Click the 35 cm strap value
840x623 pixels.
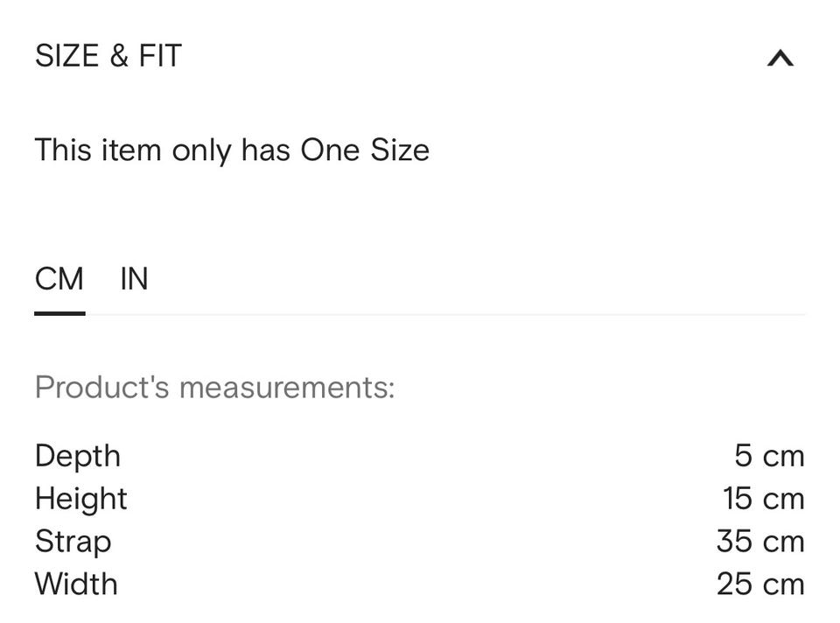tap(759, 542)
